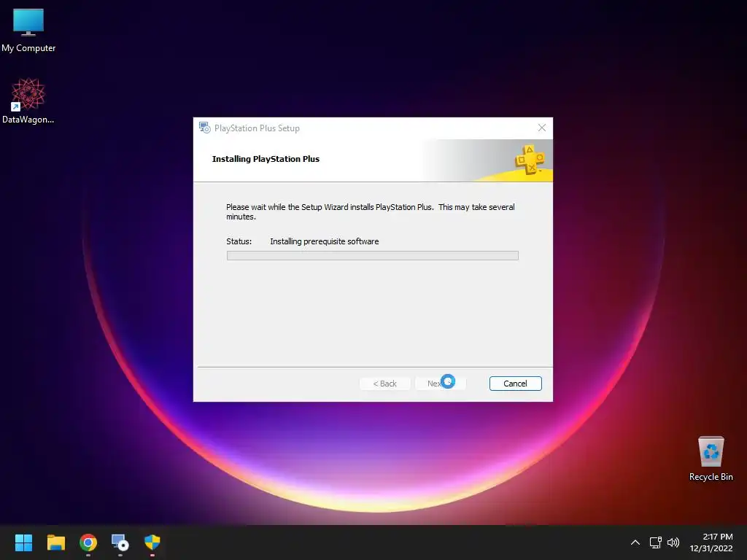747x560 pixels.
Task: Open the volume control in system tray
Action: [673, 542]
